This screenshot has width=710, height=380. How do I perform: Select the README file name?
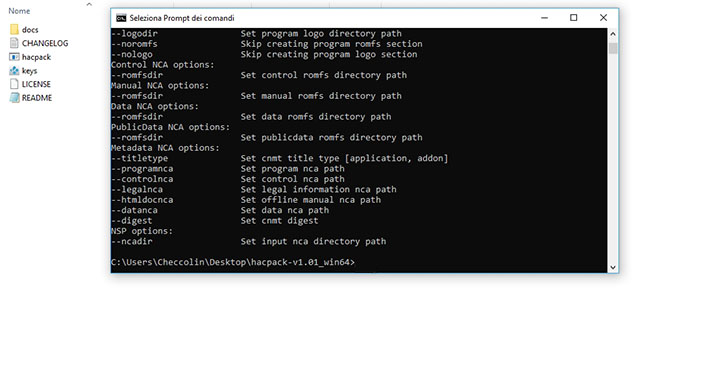pyautogui.click(x=37, y=98)
